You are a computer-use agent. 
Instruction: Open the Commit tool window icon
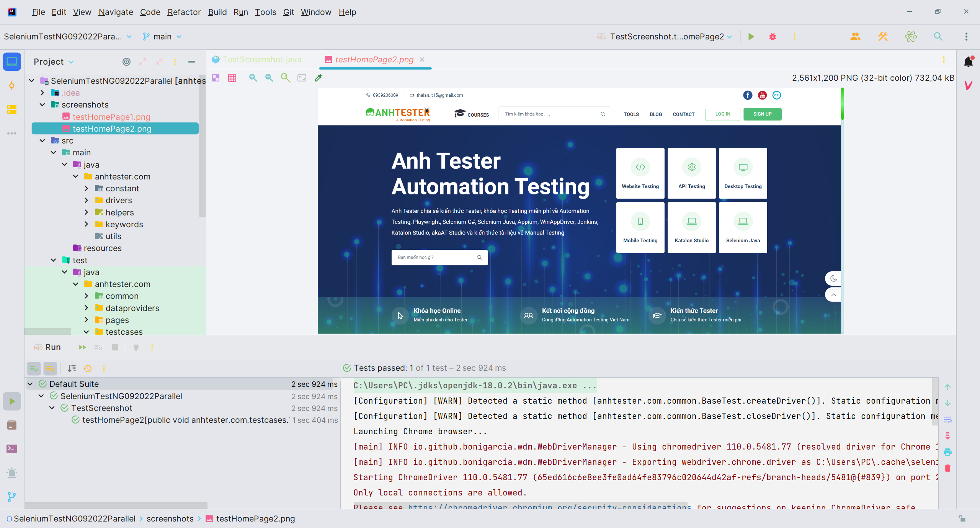pos(11,86)
